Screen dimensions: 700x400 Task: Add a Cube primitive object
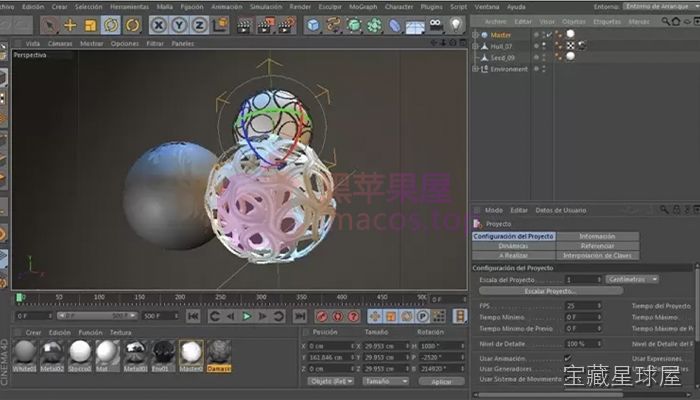tap(313, 25)
